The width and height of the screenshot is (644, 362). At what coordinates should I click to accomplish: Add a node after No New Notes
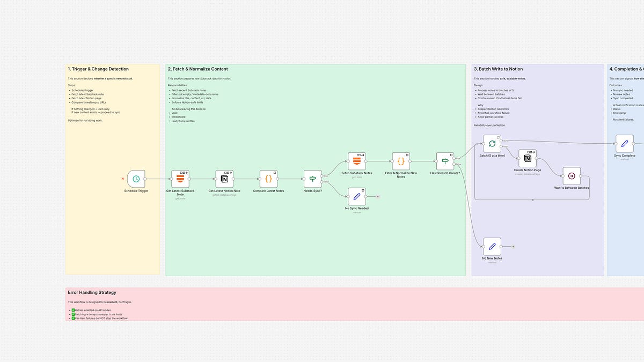[x=513, y=247]
